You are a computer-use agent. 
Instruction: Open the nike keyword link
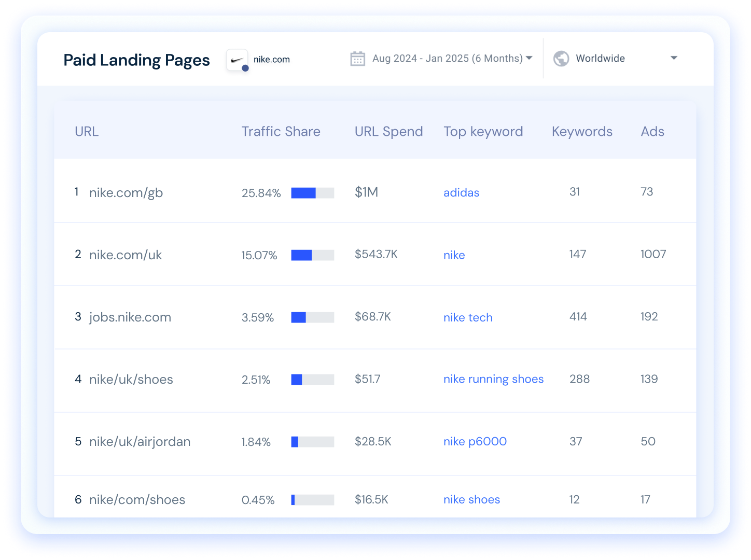(x=454, y=255)
